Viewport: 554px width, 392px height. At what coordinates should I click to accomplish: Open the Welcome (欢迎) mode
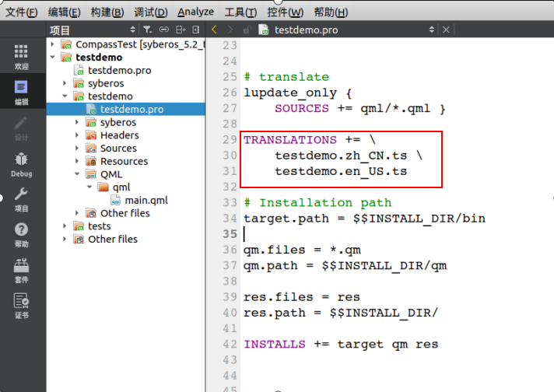(x=21, y=56)
